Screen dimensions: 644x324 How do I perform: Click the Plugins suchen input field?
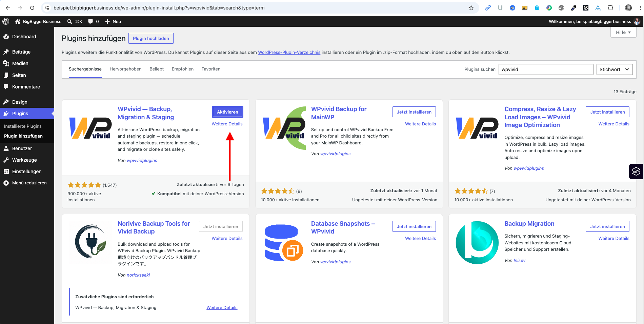coord(546,69)
